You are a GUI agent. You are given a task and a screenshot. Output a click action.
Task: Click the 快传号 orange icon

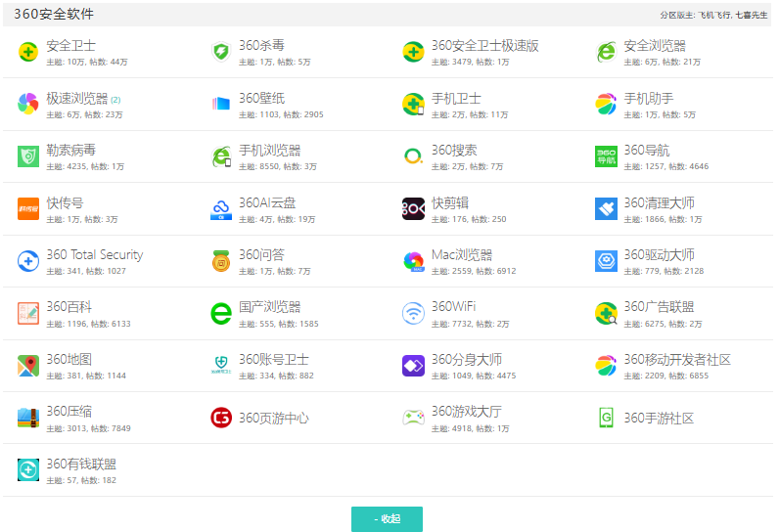(27, 209)
